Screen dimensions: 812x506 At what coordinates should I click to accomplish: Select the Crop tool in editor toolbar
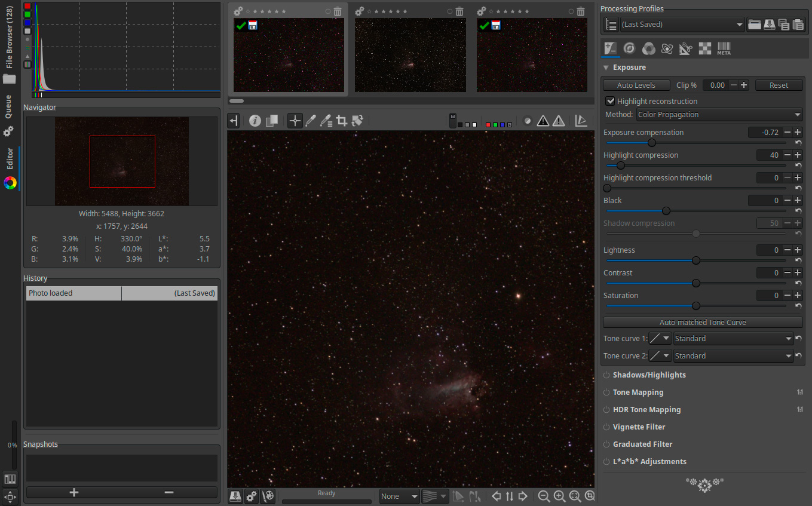click(342, 121)
